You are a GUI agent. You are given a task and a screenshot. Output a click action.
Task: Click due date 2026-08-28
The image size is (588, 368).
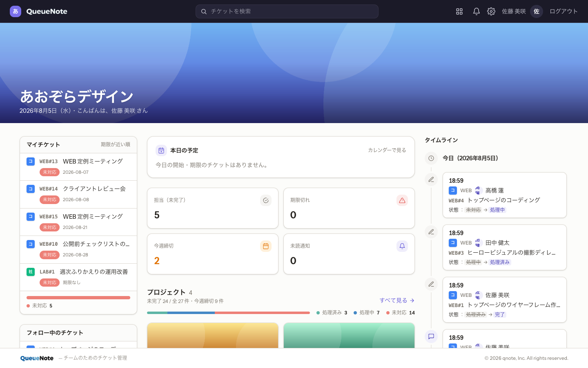pos(76,255)
